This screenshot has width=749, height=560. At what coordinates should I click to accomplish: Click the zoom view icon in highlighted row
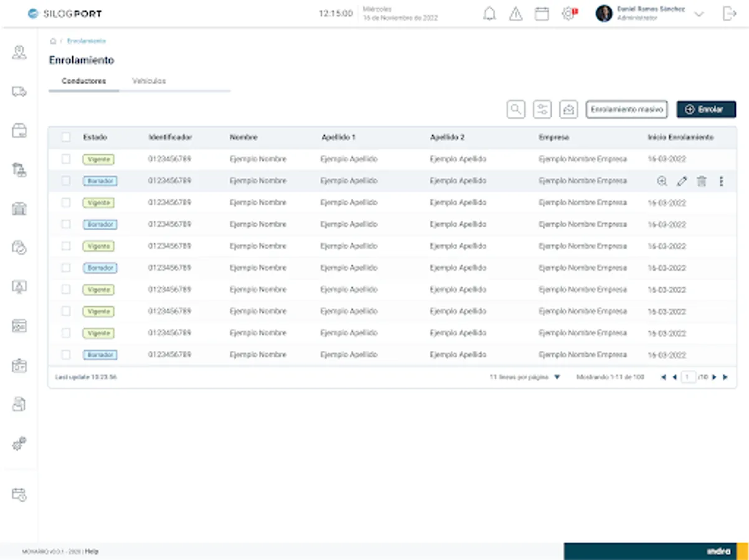tap(662, 181)
